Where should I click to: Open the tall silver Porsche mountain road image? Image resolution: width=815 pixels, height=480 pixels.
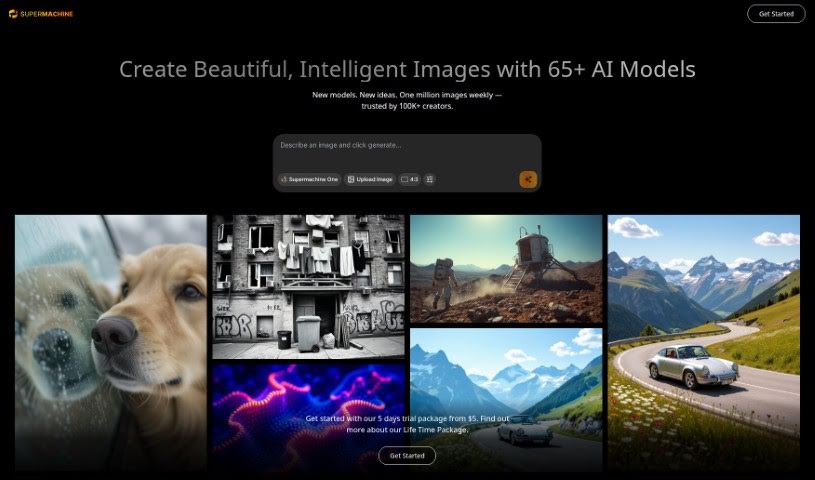(x=704, y=342)
